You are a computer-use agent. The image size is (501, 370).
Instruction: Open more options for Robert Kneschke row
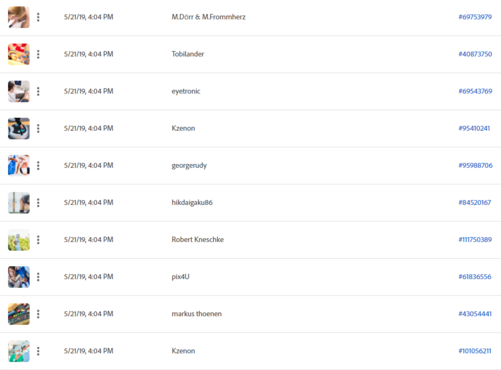(x=38, y=240)
